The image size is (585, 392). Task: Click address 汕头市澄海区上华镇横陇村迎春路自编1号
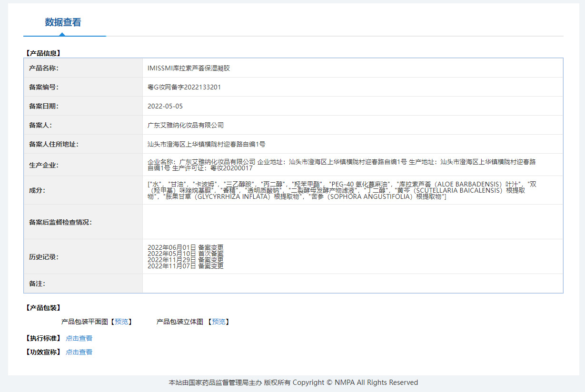[x=207, y=144]
